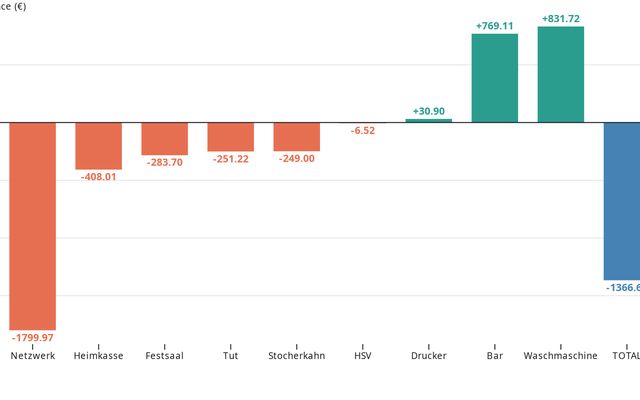Click the Heimkasse x-axis label
640x400 pixels.
(x=98, y=356)
